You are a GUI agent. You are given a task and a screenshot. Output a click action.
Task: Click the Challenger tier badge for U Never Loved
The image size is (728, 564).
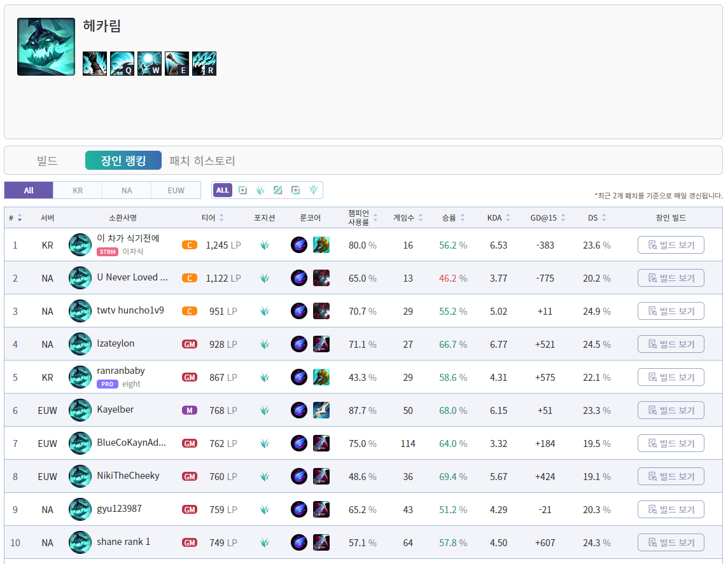point(190,279)
